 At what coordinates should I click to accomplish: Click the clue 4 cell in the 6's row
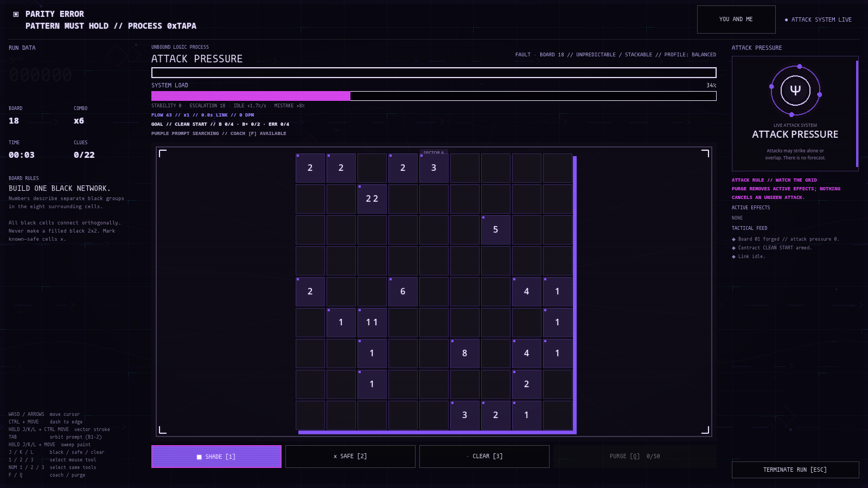tap(527, 292)
